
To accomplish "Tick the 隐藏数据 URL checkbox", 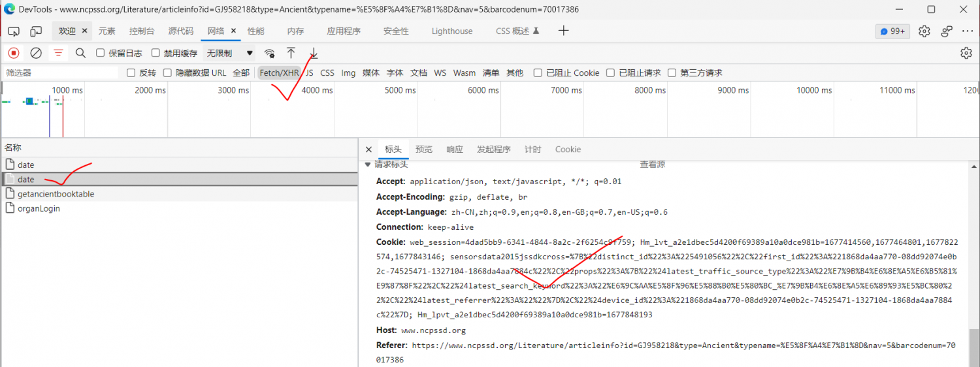I will point(168,73).
